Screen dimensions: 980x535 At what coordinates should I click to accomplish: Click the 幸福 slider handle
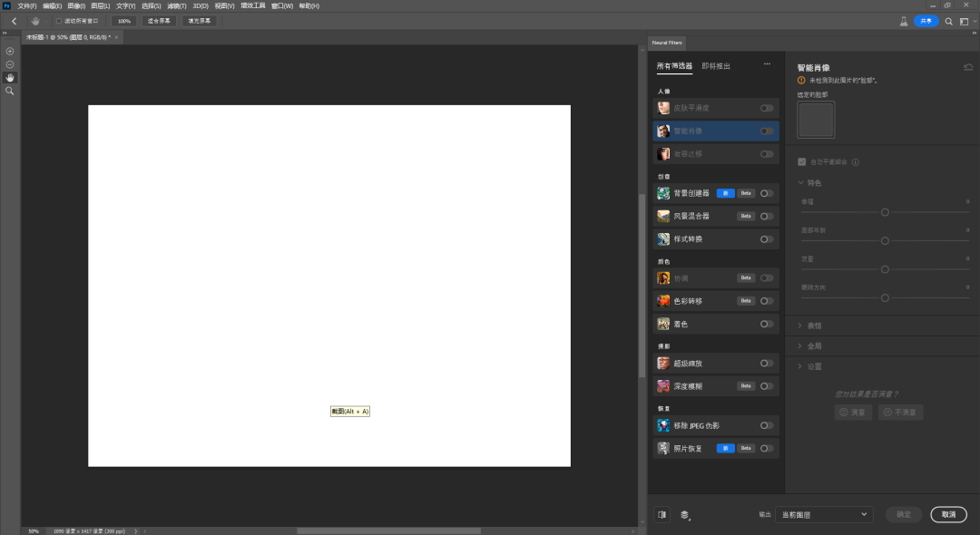[885, 212]
